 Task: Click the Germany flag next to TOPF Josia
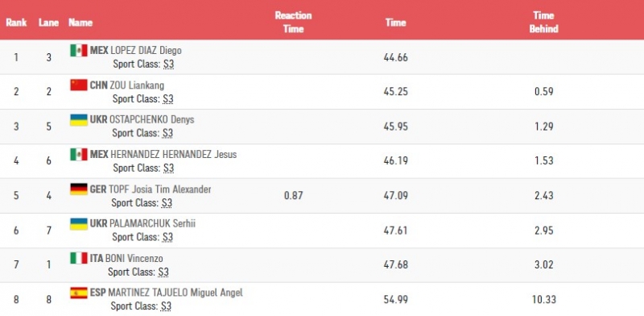click(x=78, y=189)
